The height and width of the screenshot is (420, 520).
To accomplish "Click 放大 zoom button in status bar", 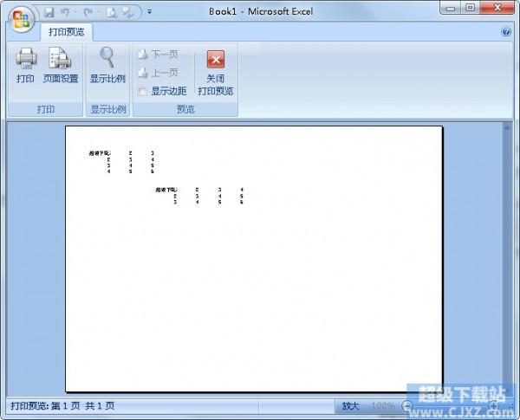I will 350,405.
